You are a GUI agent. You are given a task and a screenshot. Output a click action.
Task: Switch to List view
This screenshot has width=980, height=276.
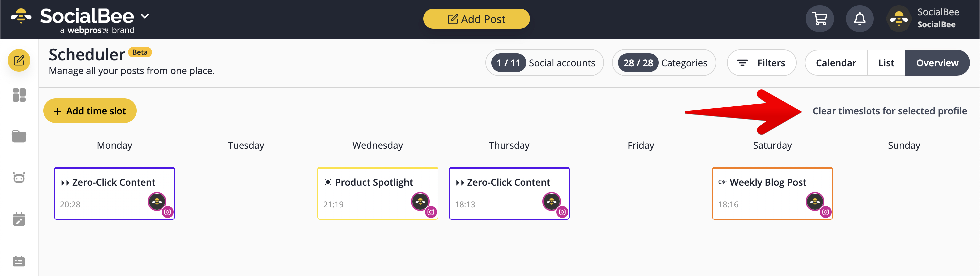886,63
